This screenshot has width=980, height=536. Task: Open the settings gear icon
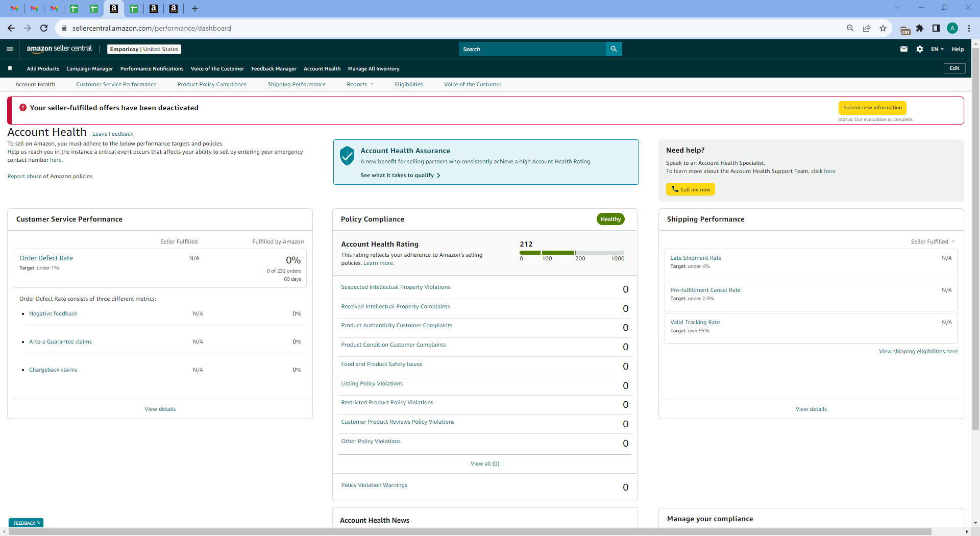919,49
